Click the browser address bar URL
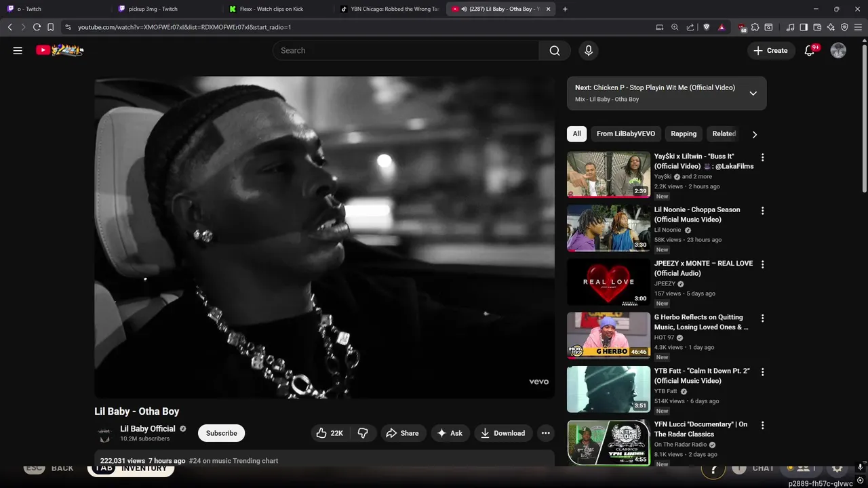The width and height of the screenshot is (868, 488). (184, 27)
